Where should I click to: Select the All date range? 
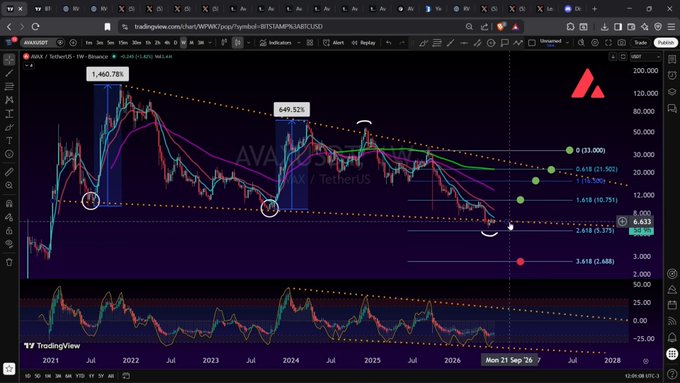111,376
